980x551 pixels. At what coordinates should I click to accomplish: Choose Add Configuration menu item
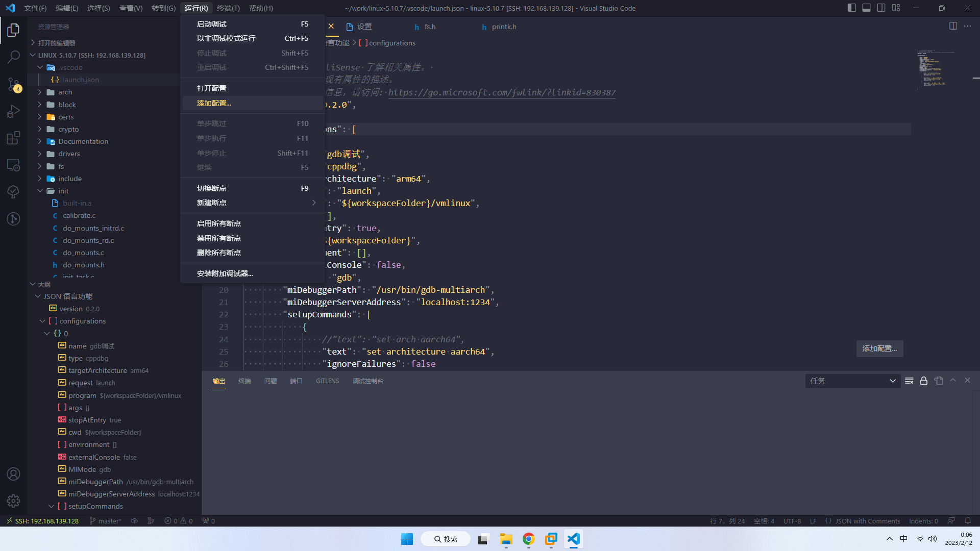pyautogui.click(x=253, y=103)
